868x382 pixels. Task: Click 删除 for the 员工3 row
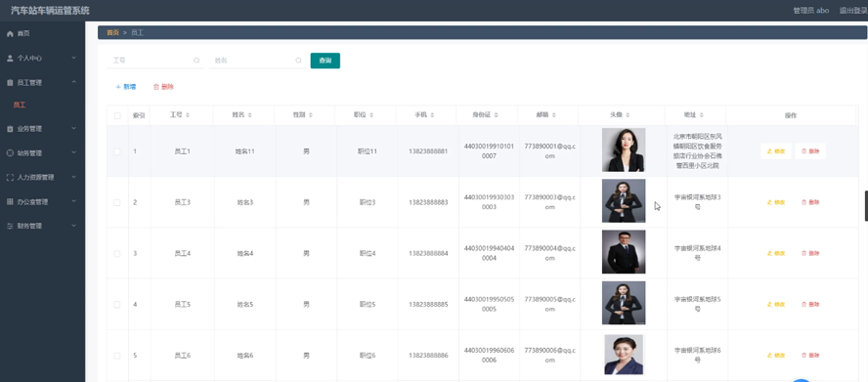(x=810, y=202)
